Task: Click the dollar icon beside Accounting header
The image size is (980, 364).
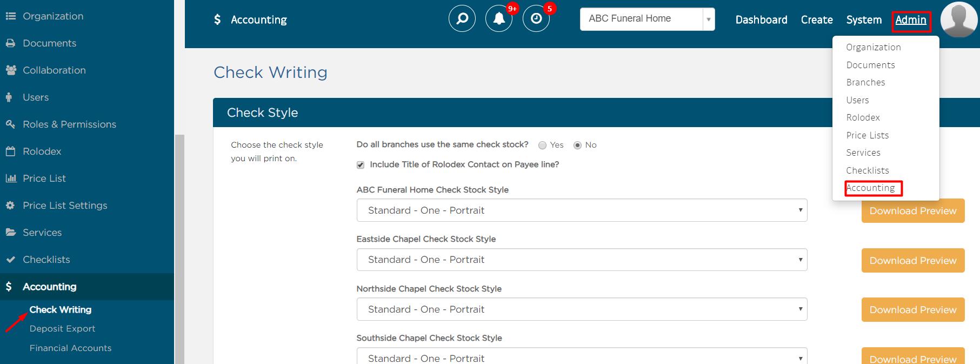Action: coord(217,20)
